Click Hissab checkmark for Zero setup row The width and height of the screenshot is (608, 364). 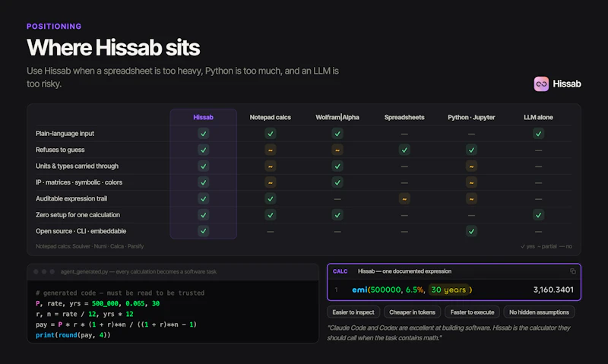tap(203, 215)
